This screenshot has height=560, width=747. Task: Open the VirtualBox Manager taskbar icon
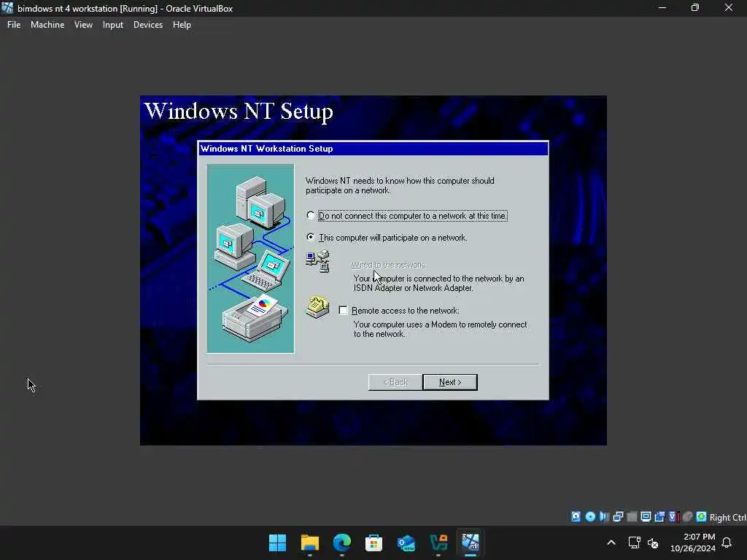438,542
